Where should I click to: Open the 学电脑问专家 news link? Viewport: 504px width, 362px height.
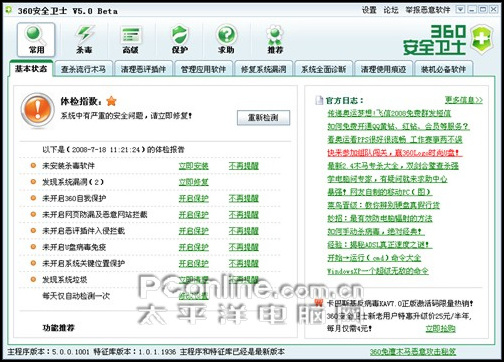(387, 179)
